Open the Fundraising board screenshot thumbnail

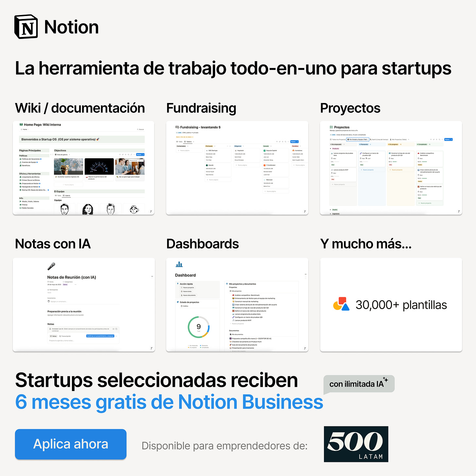[x=237, y=168]
